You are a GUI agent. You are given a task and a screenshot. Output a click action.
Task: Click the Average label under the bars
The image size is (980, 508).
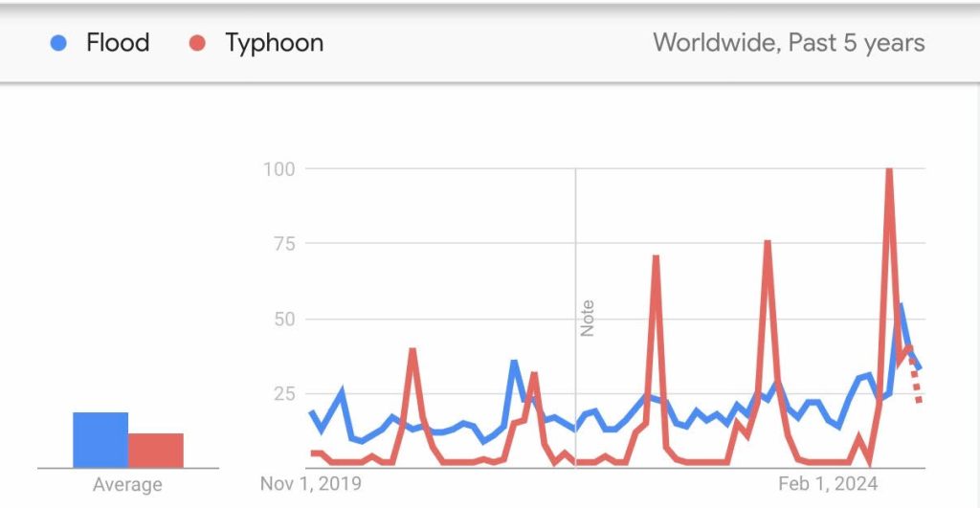(127, 485)
